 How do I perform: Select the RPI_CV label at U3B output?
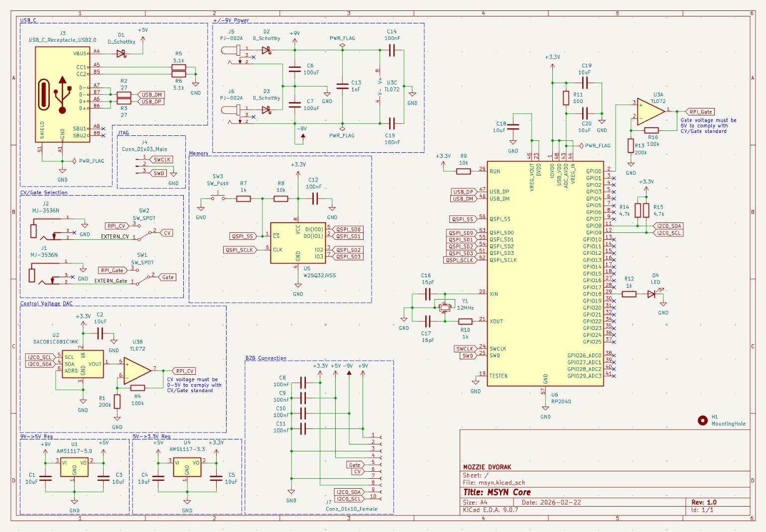coord(184,371)
